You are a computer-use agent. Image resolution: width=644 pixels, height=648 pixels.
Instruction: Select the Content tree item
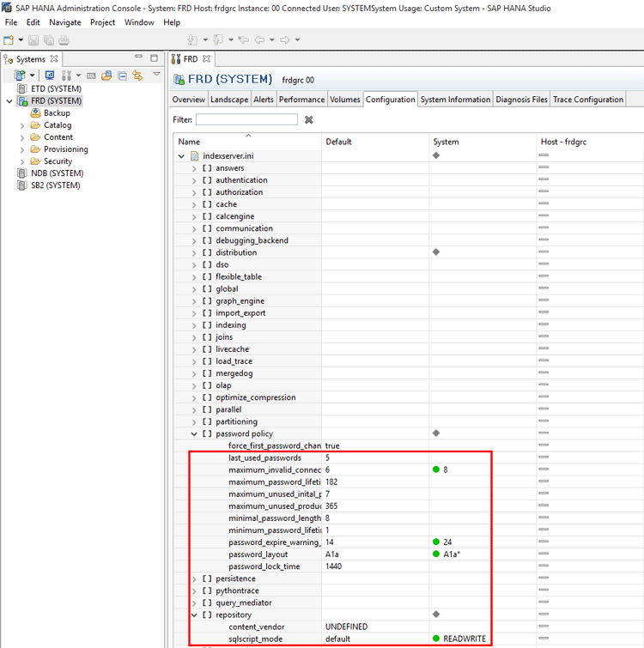(x=58, y=137)
